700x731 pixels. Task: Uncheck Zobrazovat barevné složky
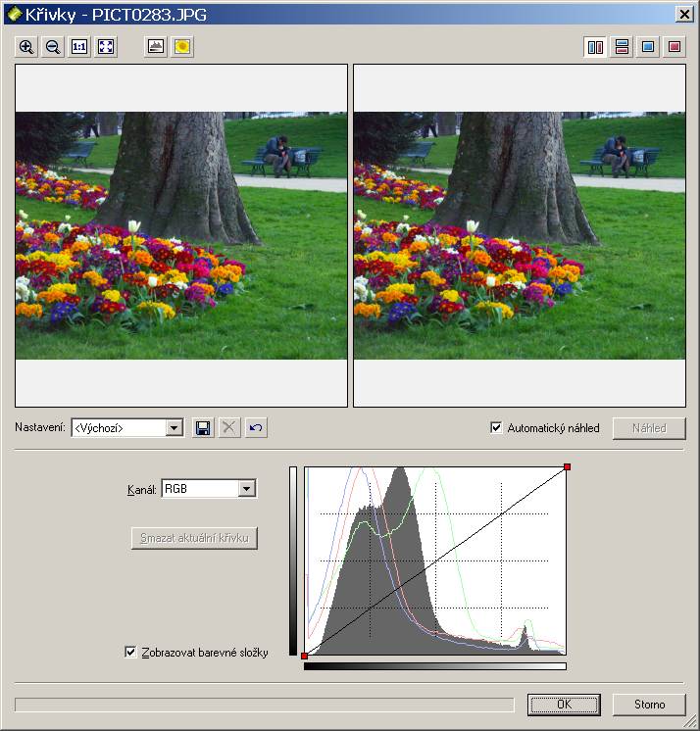click(x=130, y=652)
